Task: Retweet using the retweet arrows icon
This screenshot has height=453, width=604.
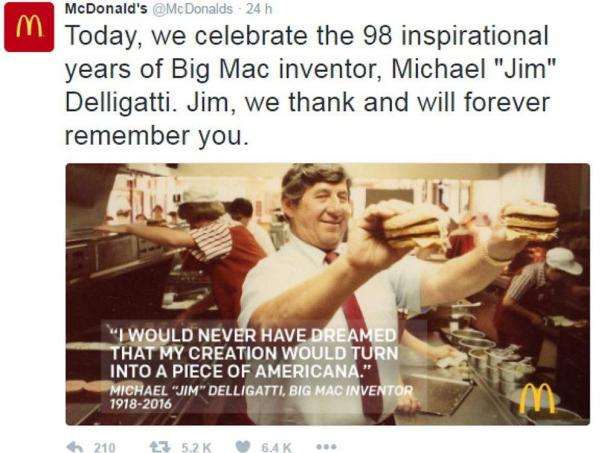Action: tap(160, 447)
